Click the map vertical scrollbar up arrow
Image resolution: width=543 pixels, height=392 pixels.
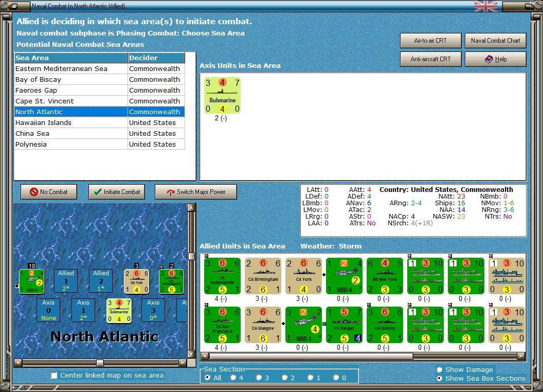(191, 207)
